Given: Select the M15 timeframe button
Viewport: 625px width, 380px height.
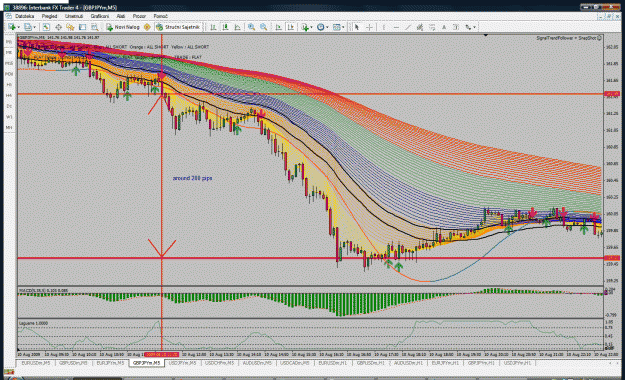Looking at the screenshot, I should [9, 63].
